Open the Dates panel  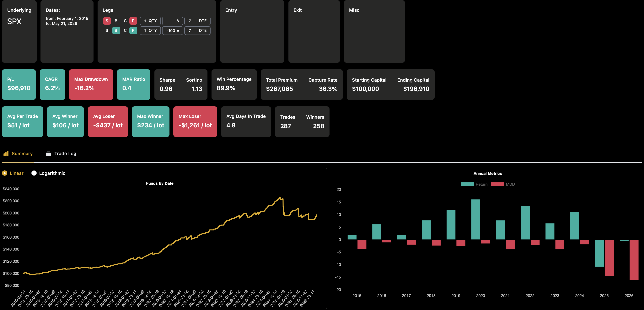pyautogui.click(x=67, y=31)
